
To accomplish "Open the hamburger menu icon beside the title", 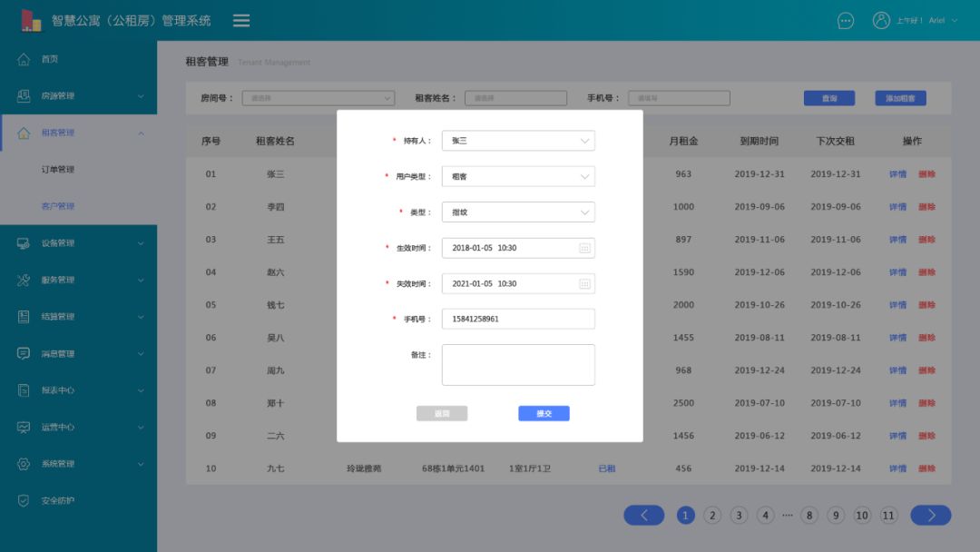I will coord(240,20).
